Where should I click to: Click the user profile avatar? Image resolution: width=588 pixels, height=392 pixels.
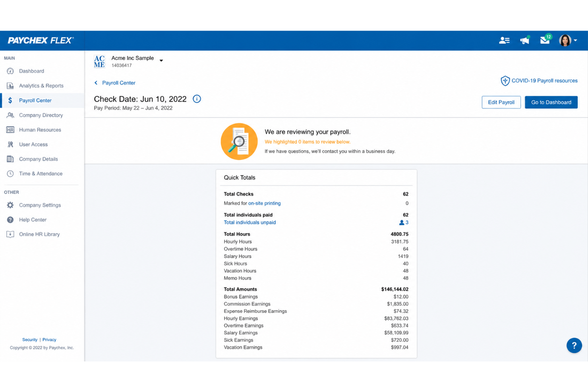coord(565,40)
